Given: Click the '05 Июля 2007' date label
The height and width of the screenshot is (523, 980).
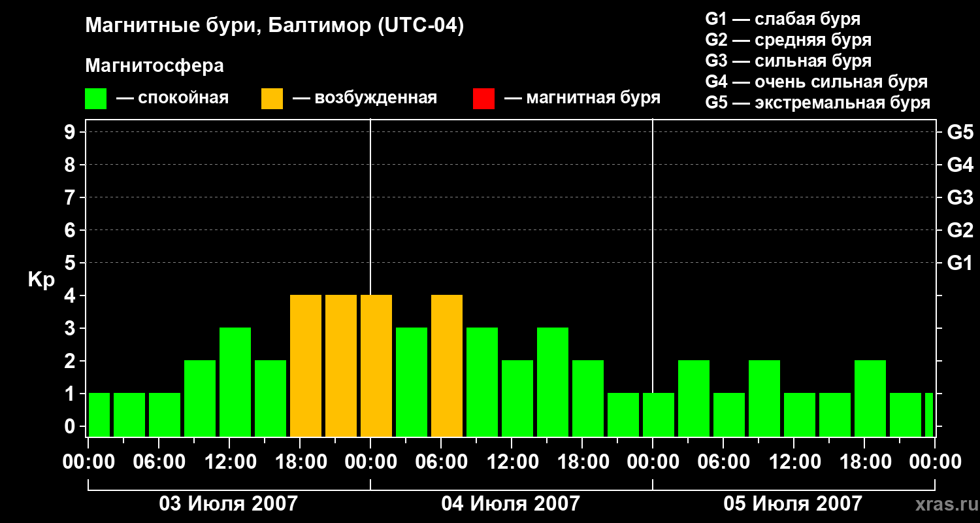Looking at the screenshot, I should click(x=793, y=503).
